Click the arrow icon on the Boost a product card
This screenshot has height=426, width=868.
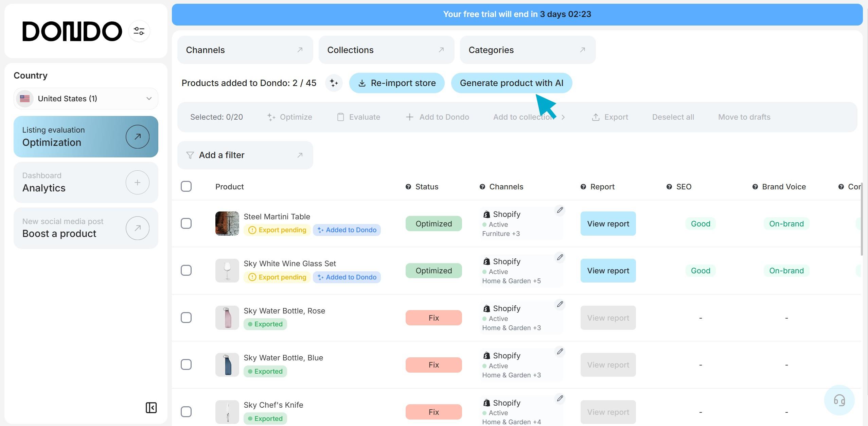pyautogui.click(x=137, y=228)
